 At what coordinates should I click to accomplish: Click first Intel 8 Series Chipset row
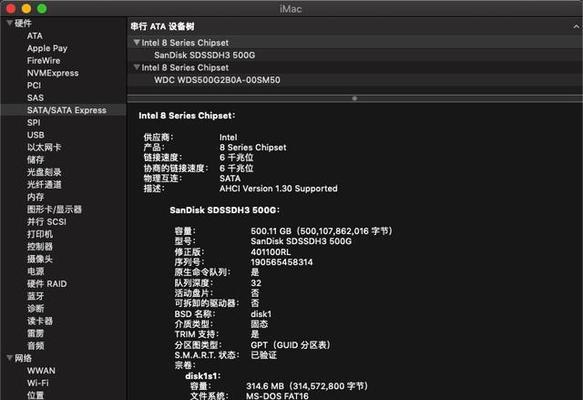point(355,43)
